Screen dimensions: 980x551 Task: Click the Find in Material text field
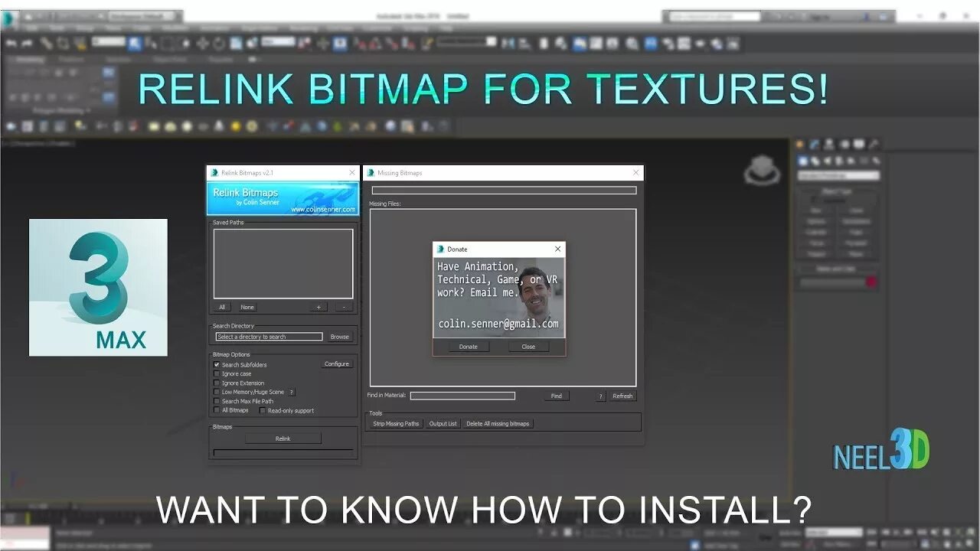[x=462, y=396]
